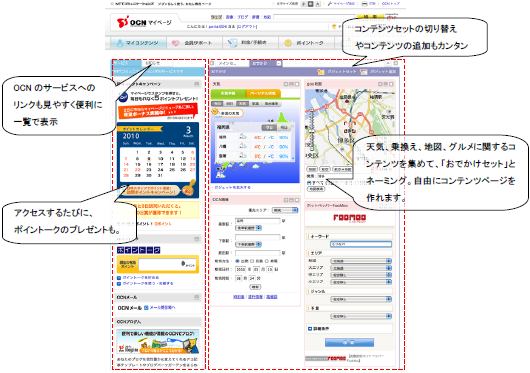Click the ガジェットセット icon
The height and width of the screenshot is (373, 530).
[x=320, y=72]
